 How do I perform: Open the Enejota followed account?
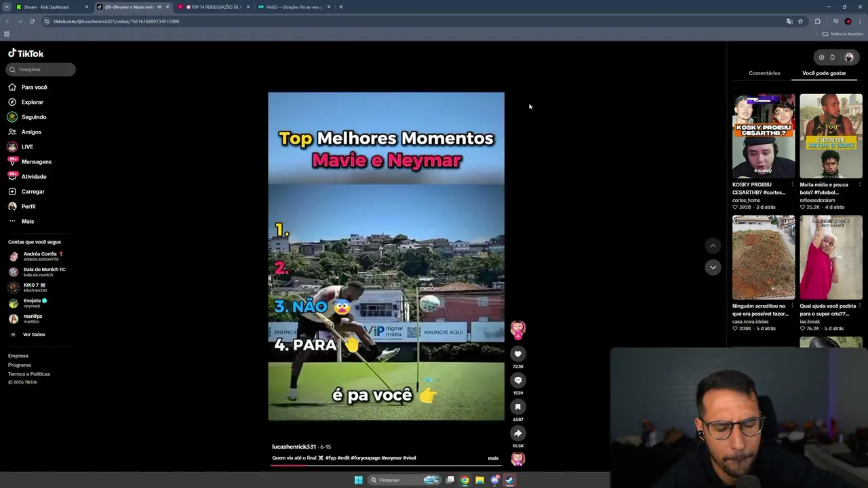click(x=28, y=302)
